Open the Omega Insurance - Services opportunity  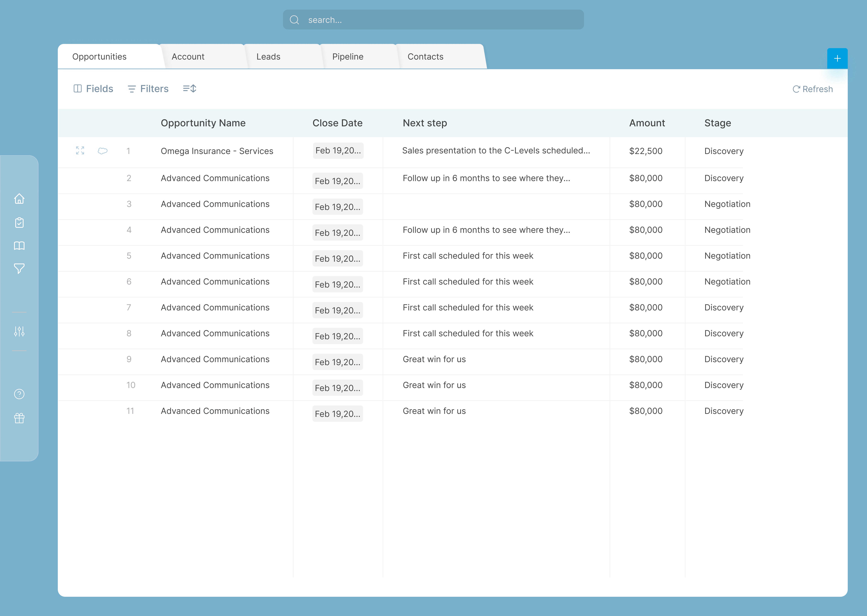coord(217,151)
